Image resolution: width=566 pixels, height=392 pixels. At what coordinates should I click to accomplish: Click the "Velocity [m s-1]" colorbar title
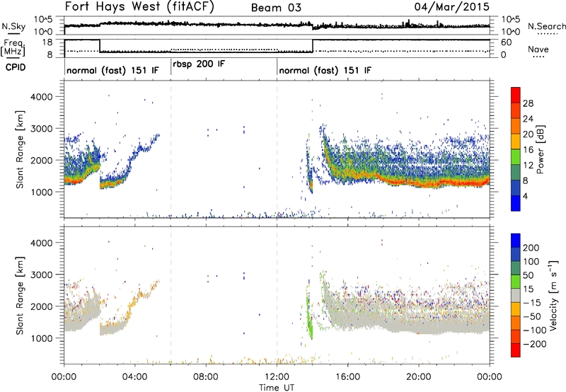[x=554, y=295]
